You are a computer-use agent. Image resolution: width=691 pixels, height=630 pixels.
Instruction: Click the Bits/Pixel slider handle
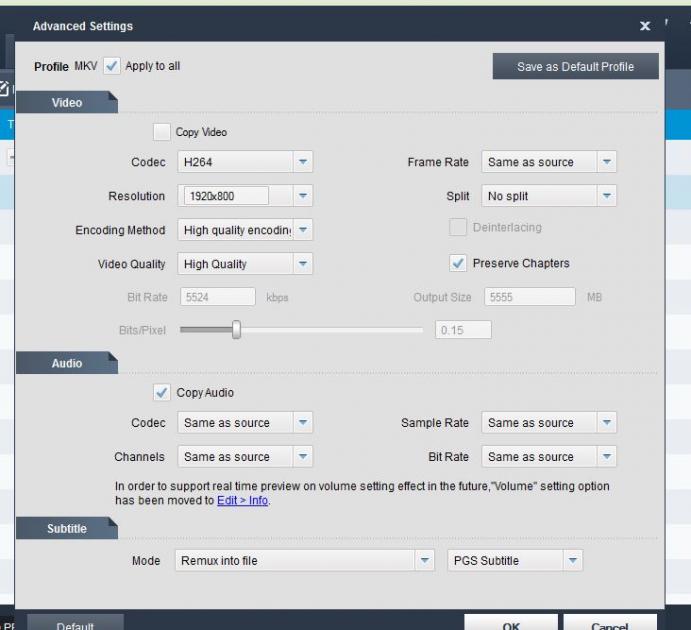coord(236,330)
